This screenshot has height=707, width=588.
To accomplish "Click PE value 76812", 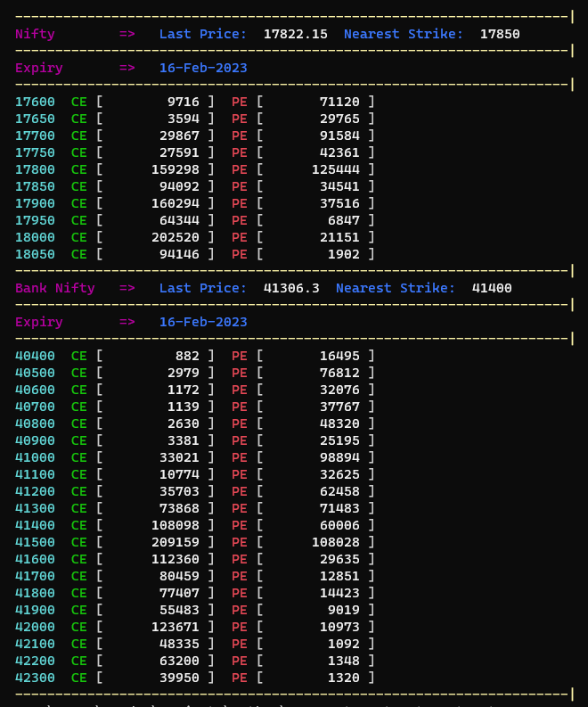I will pyautogui.click(x=339, y=373).
